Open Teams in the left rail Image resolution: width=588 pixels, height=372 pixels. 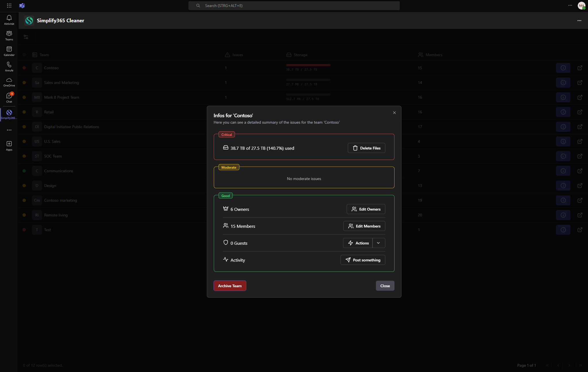(9, 36)
